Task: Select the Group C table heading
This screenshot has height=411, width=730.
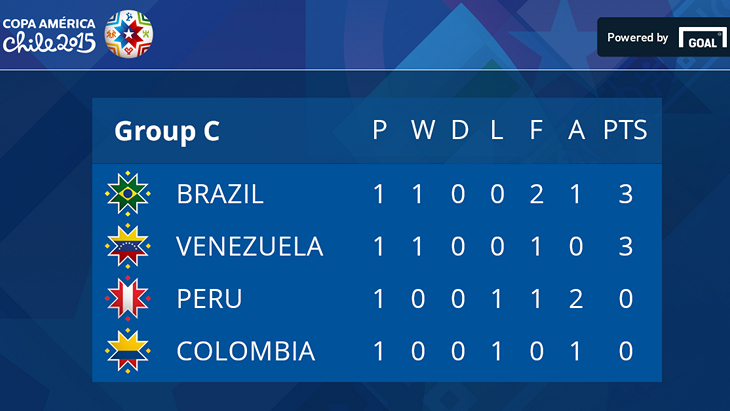Action: click(x=167, y=131)
